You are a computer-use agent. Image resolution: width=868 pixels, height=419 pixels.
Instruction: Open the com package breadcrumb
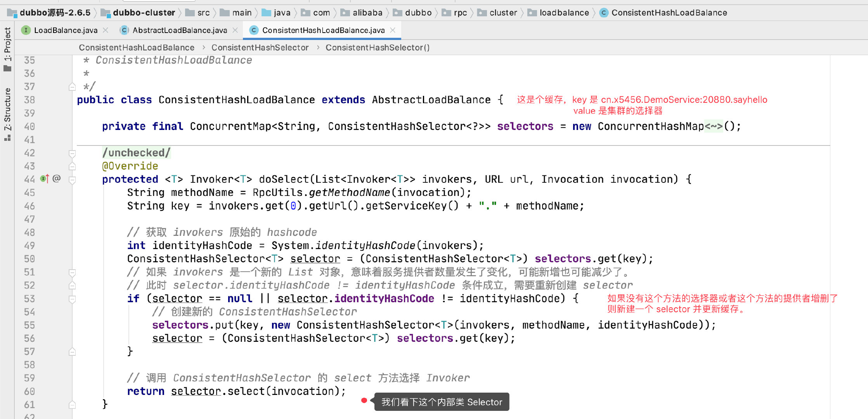pos(316,13)
